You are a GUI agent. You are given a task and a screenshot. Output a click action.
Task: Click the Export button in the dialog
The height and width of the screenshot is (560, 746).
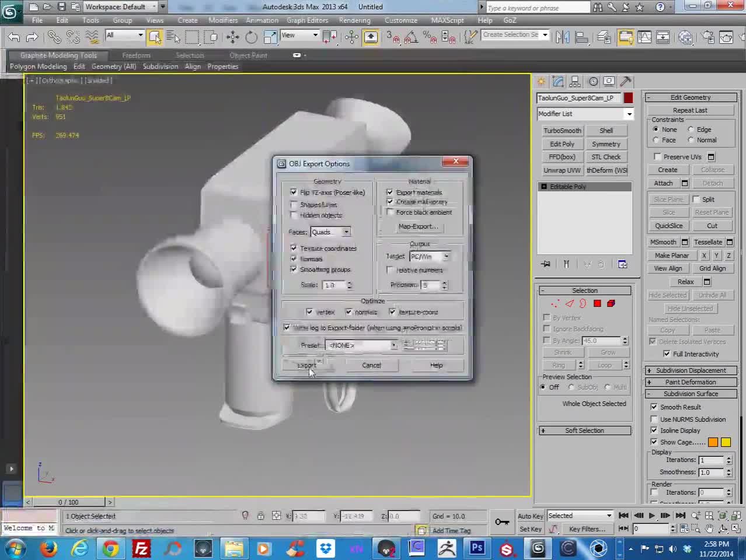click(x=307, y=365)
